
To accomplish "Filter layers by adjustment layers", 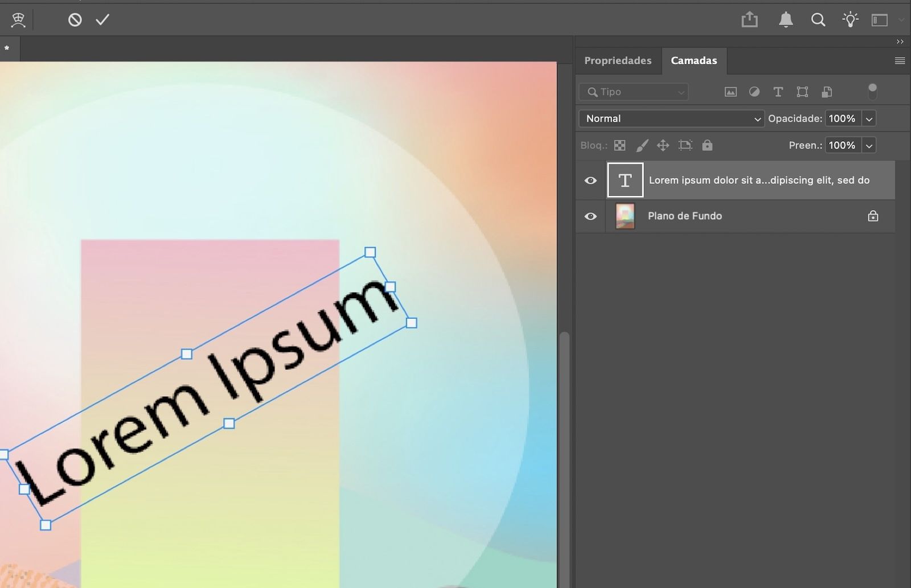I will (754, 92).
